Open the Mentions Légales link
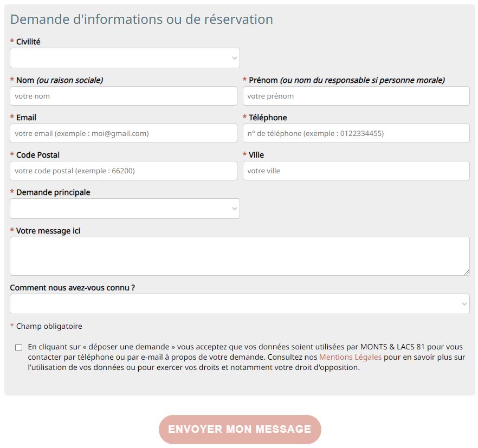The width and height of the screenshot is (478, 448). coord(350,357)
